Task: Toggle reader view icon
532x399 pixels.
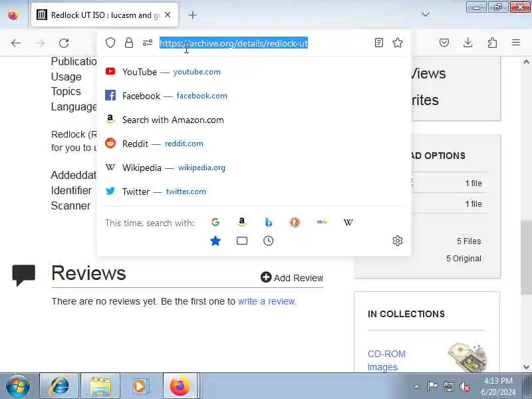Action: (379, 43)
